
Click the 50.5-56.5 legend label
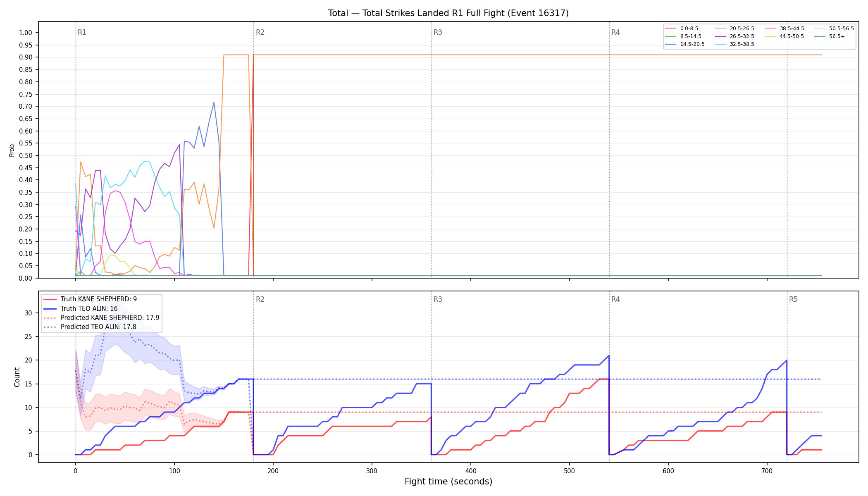pos(842,29)
